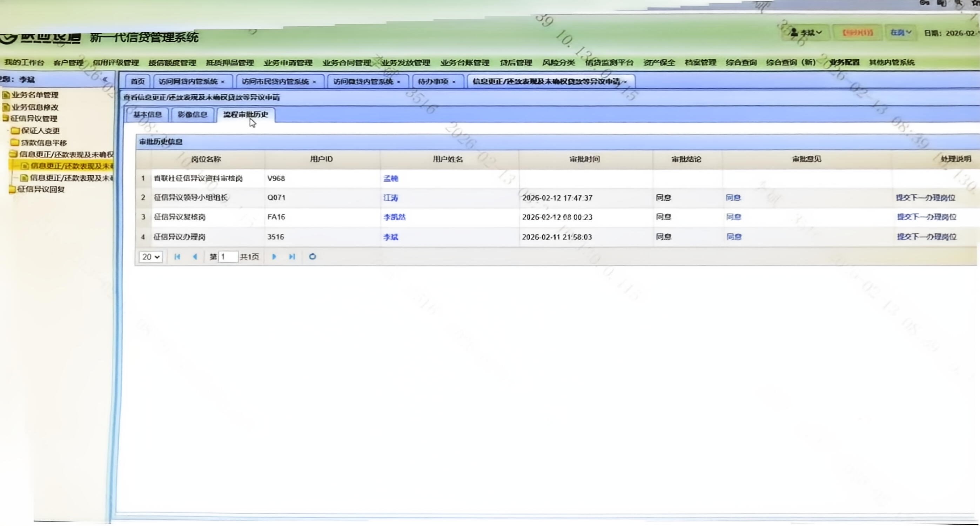This screenshot has height=526, width=980.
Task: Collapse the left sidebar panel
Action: pos(105,80)
